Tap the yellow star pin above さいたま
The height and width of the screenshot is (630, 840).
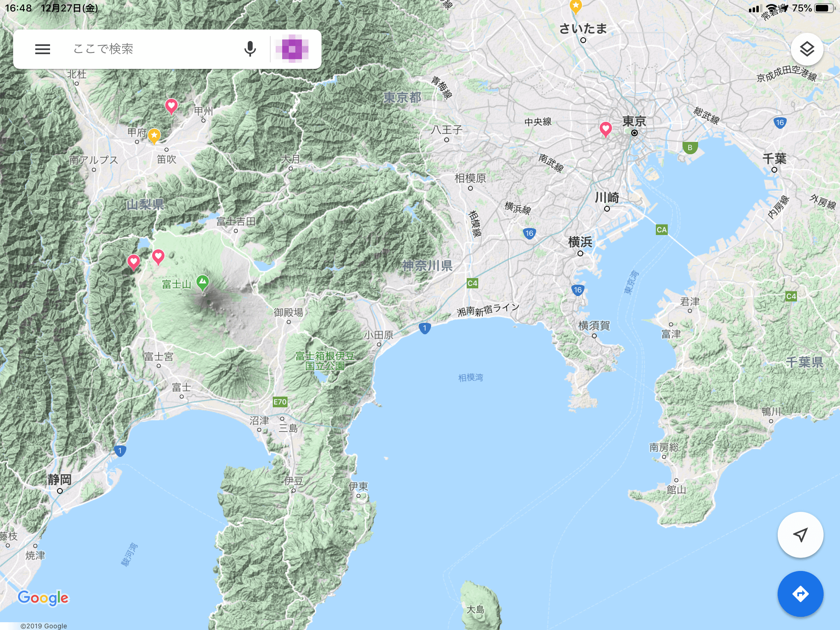576,6
